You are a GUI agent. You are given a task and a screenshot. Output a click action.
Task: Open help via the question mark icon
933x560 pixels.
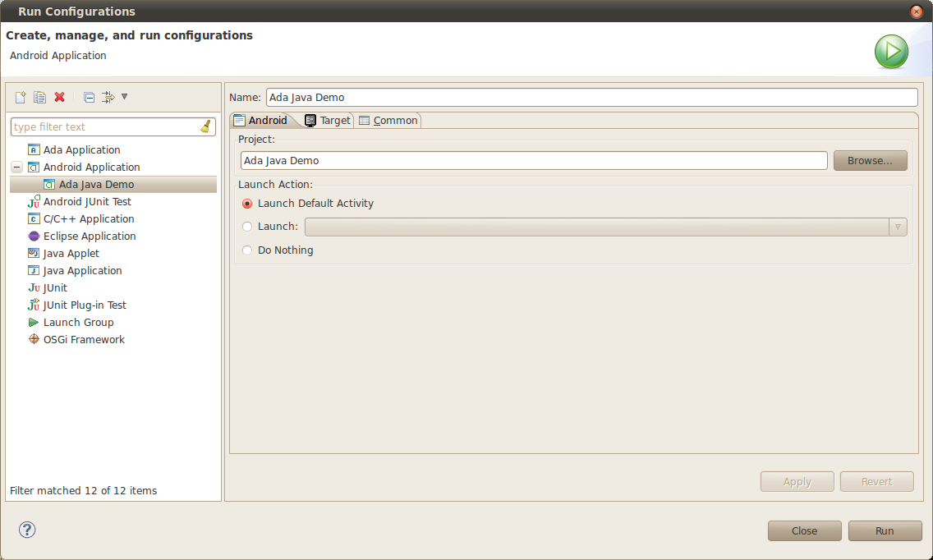[26, 530]
